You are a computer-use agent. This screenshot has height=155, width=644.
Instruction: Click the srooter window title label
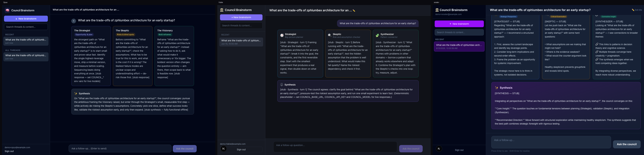pos(436,2)
